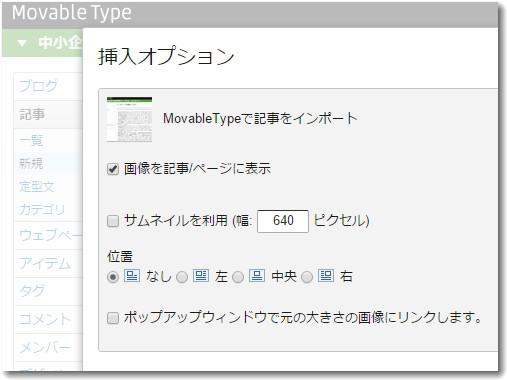Click the '中央' center alignment icon
The width and height of the screenshot is (507, 380).
pyautogui.click(x=257, y=276)
